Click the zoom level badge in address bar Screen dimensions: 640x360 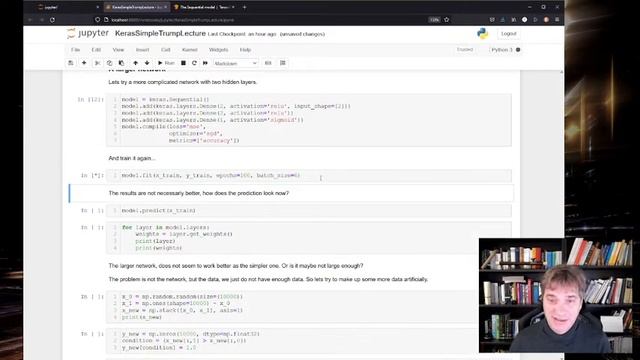point(434,20)
